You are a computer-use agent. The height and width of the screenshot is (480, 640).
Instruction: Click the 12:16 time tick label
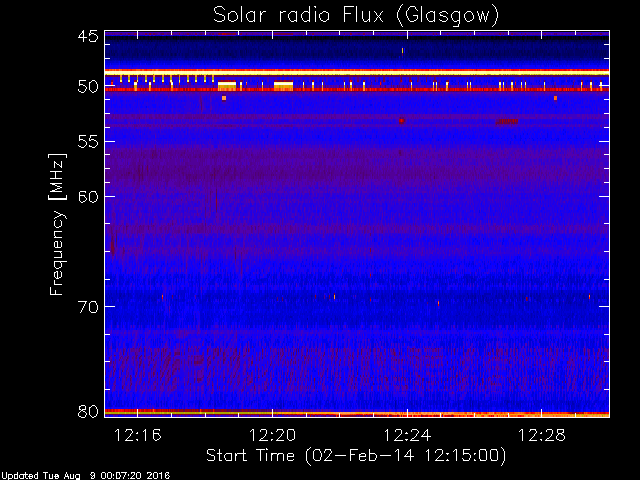(138, 436)
